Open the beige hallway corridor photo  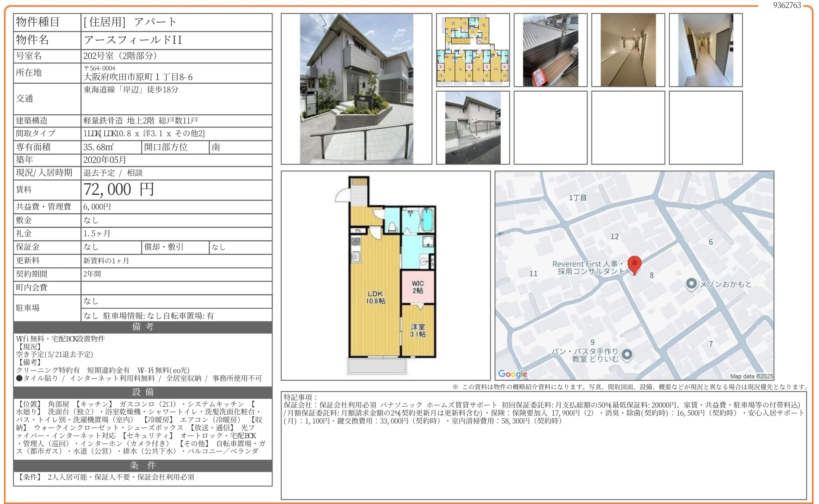[x=628, y=50]
